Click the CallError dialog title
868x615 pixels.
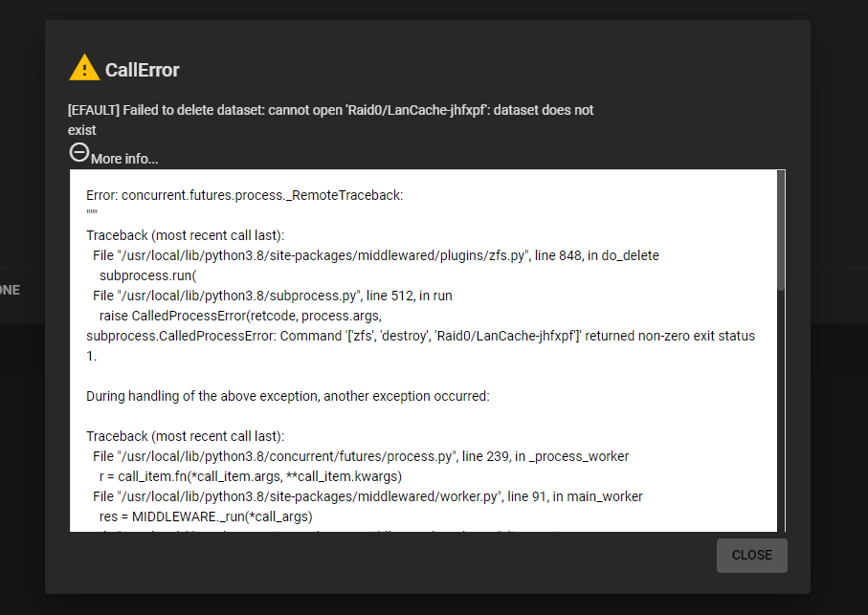coord(142,70)
